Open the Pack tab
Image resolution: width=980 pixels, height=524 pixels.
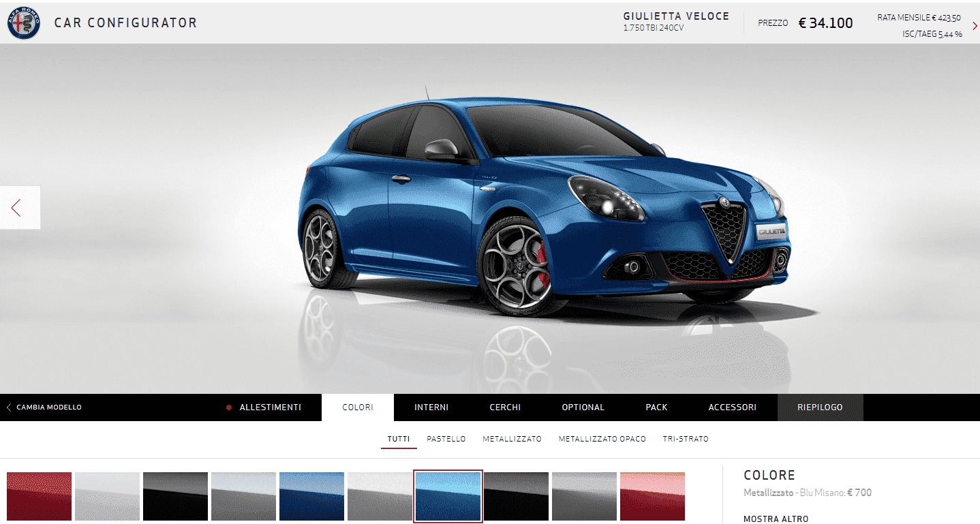(x=656, y=407)
